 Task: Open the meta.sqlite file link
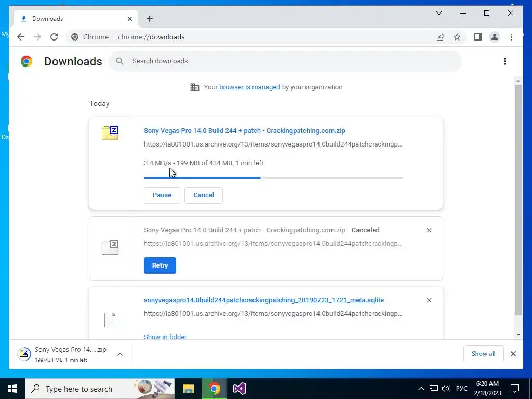pyautogui.click(x=263, y=300)
